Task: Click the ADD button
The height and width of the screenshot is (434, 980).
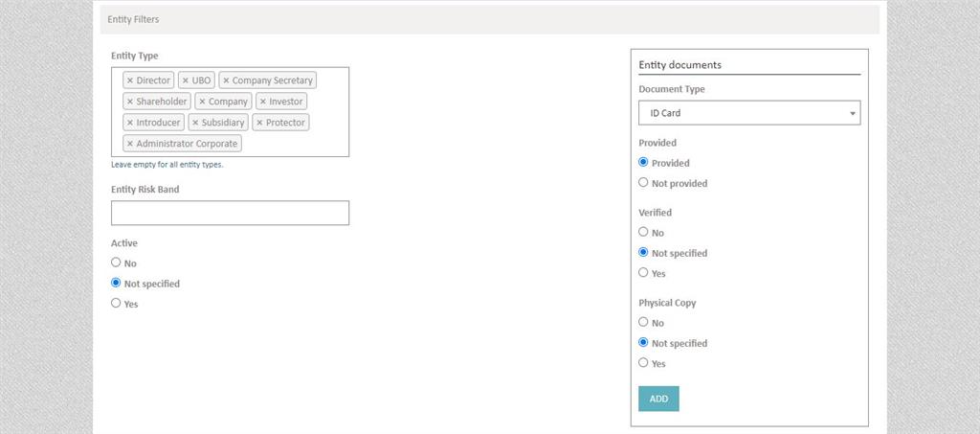Action: click(x=658, y=399)
